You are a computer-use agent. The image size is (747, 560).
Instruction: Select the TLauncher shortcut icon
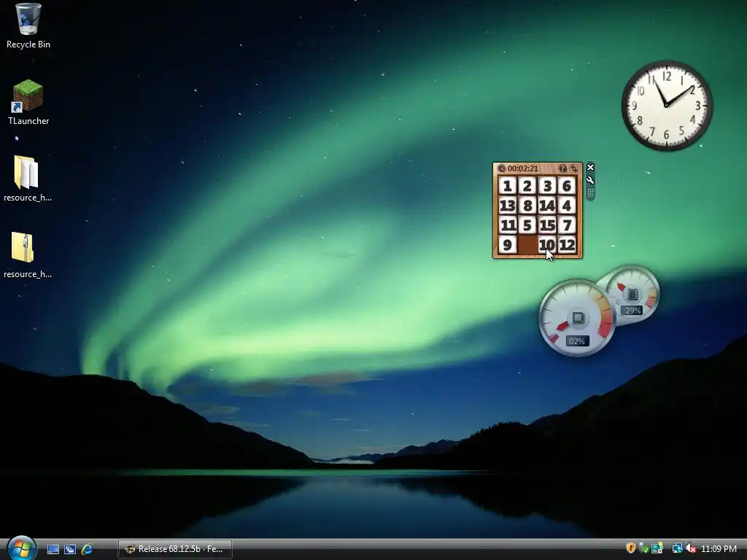click(28, 102)
